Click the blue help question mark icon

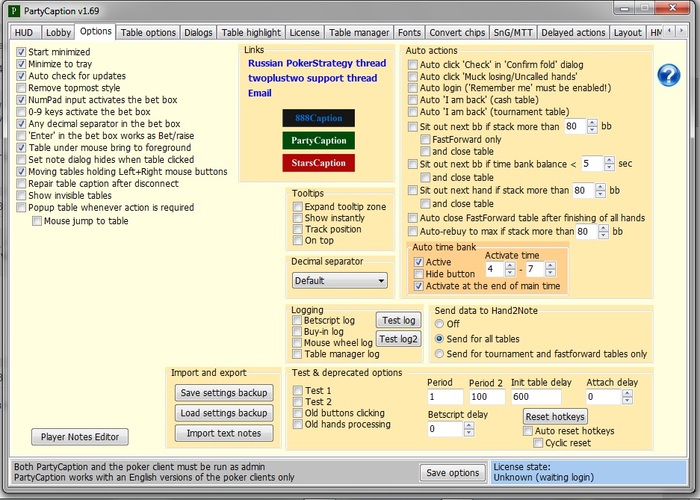(668, 75)
